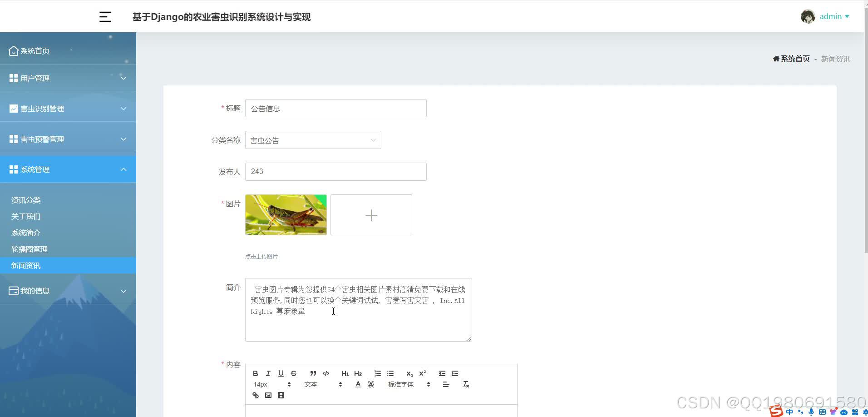Image resolution: width=868 pixels, height=417 pixels.
Task: Click the plus box to add another image
Action: point(371,215)
